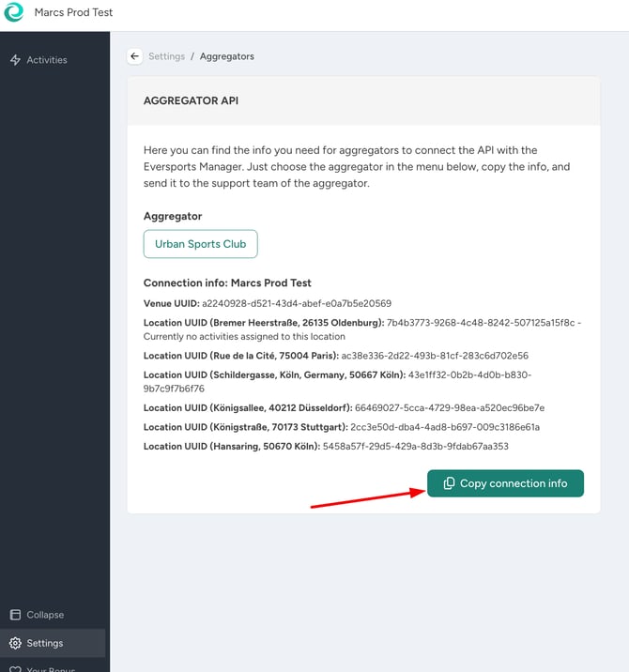Viewport: 629px width, 672px height.
Task: Open Settings using the gear icon
Action: click(15, 643)
